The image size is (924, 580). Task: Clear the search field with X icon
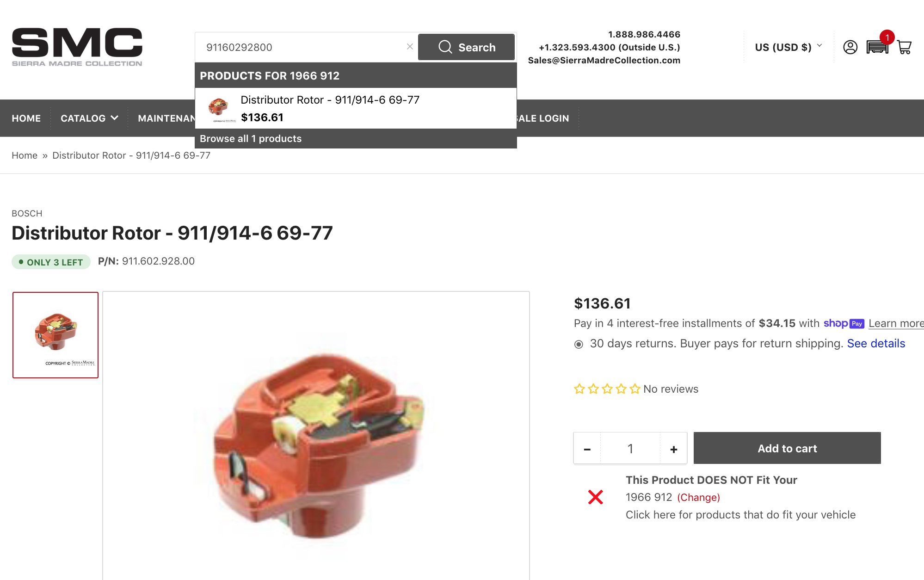pyautogui.click(x=410, y=47)
